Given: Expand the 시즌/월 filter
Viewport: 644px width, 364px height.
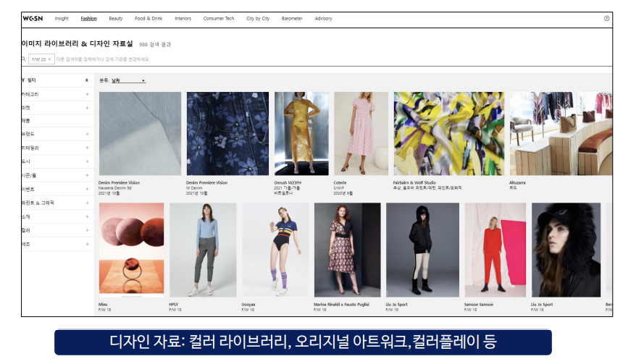Looking at the screenshot, I should tap(87, 175).
